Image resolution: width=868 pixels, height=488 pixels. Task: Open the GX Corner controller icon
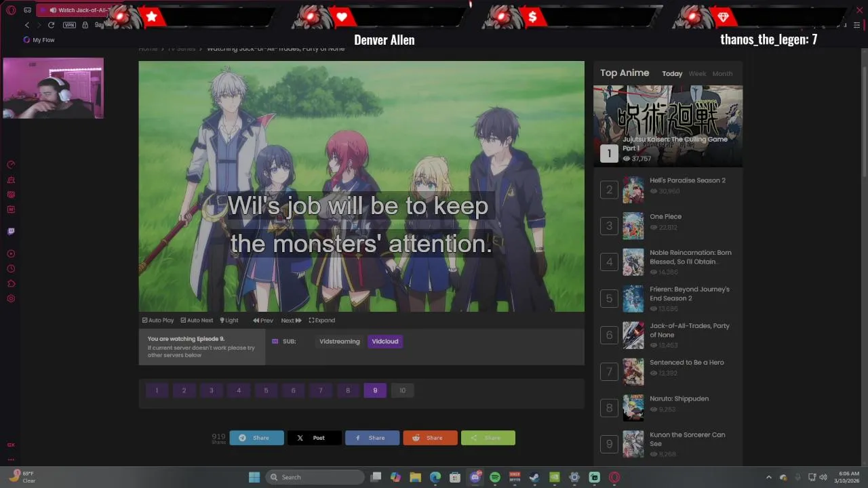click(27, 10)
